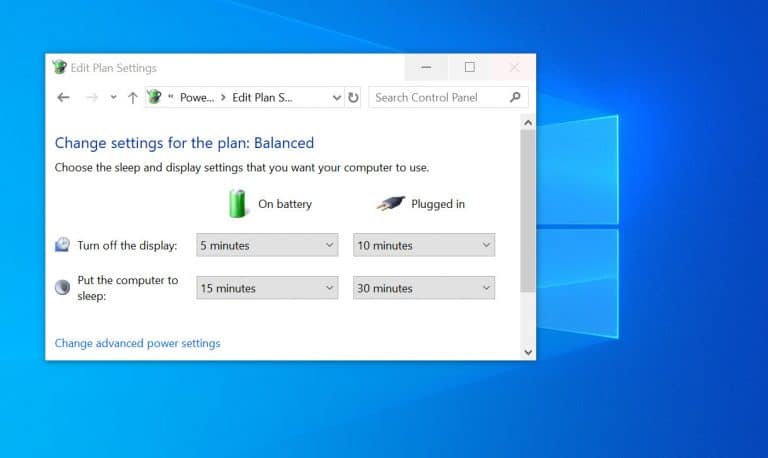Go back with the left arrow button

click(63, 97)
